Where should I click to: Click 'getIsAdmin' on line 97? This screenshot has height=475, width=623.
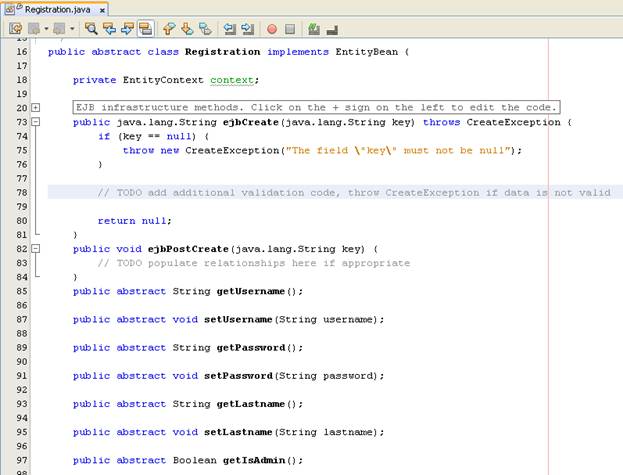point(254,460)
